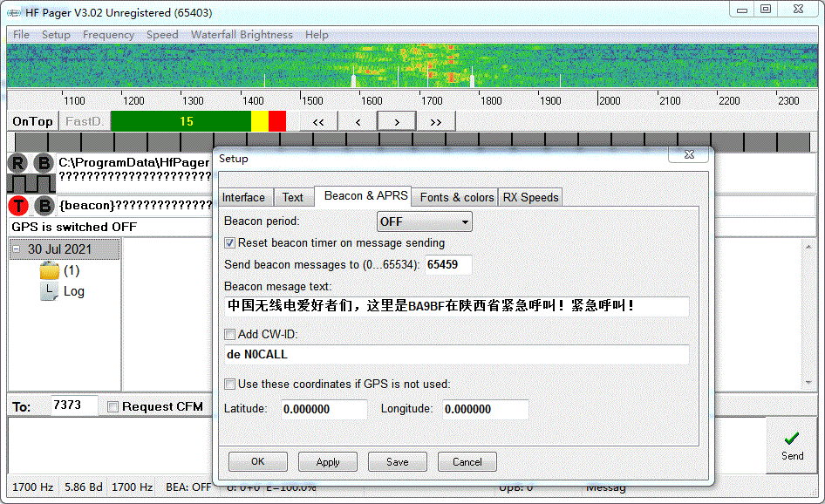Enable the Add CW-ID checkbox
This screenshot has width=825, height=504.
coord(229,335)
